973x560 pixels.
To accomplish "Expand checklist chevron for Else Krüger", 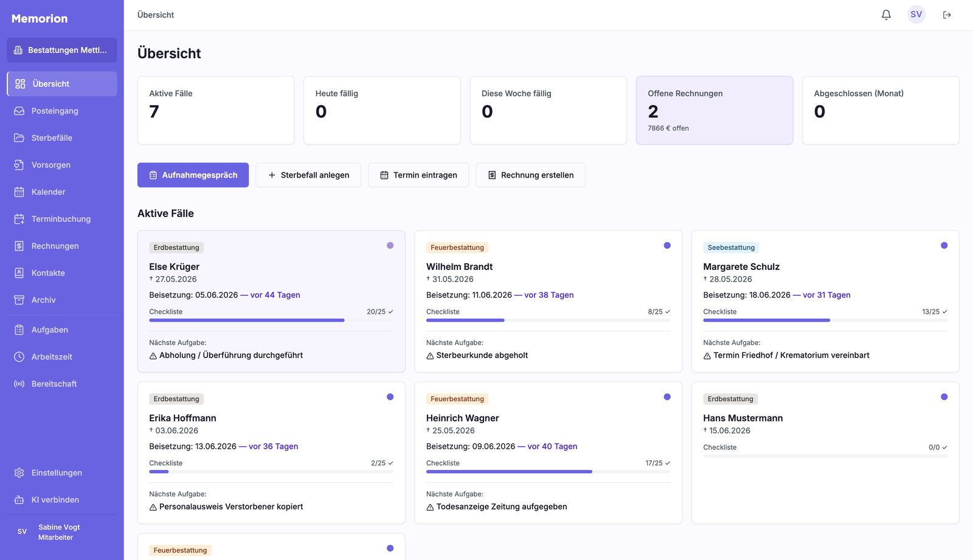I will [390, 311].
